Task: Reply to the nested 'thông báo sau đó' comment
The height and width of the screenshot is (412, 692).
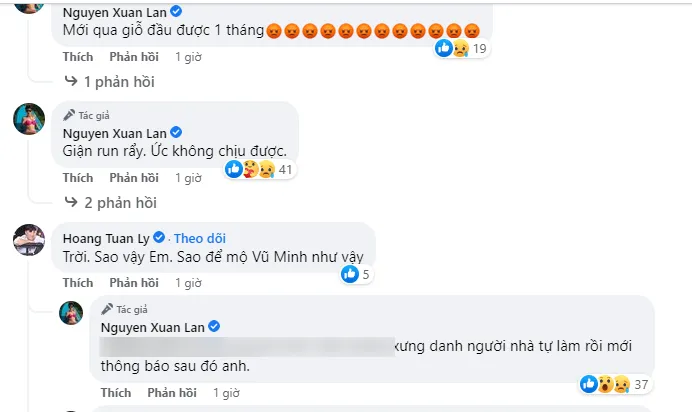Action: (172, 393)
